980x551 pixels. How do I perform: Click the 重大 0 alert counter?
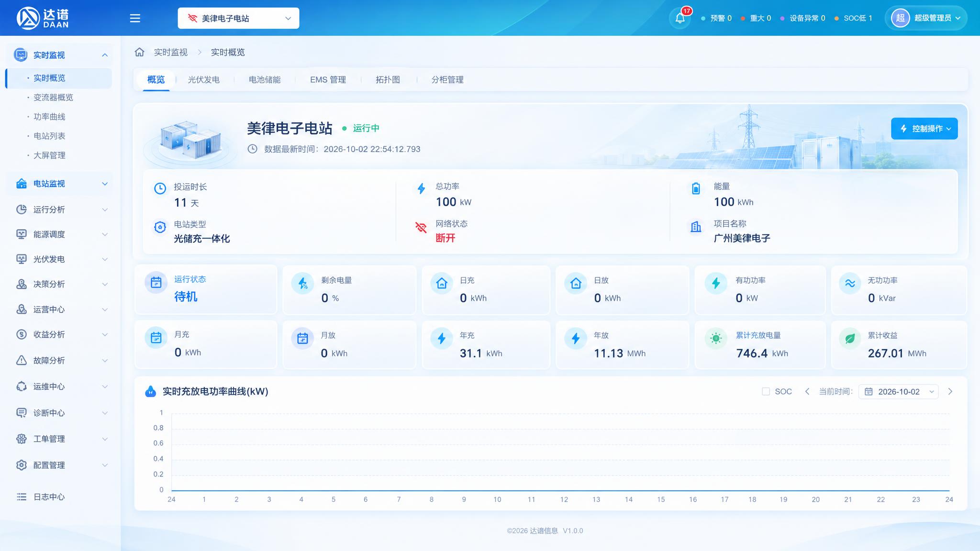(756, 18)
